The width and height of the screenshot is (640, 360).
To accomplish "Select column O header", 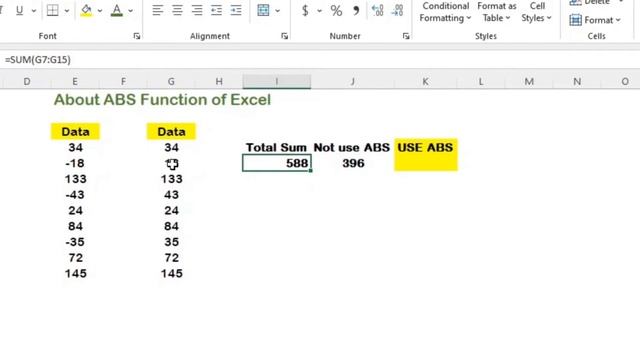I will pos(625,82).
